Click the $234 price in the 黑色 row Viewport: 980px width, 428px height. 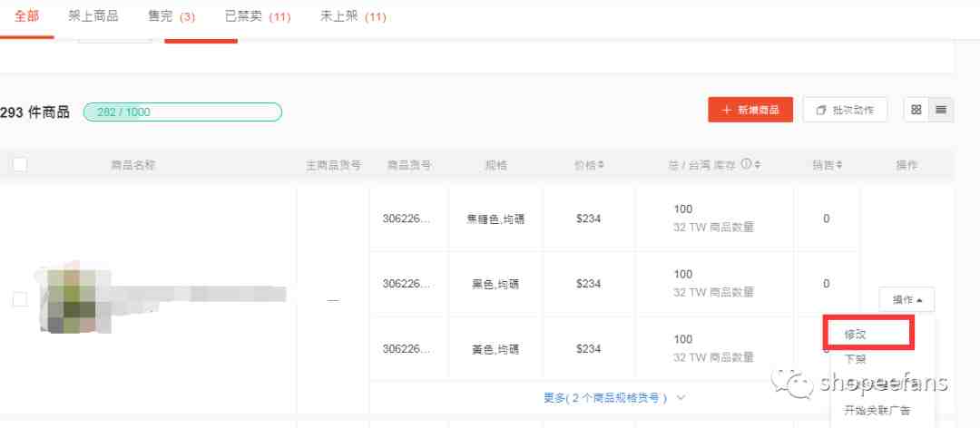(589, 284)
